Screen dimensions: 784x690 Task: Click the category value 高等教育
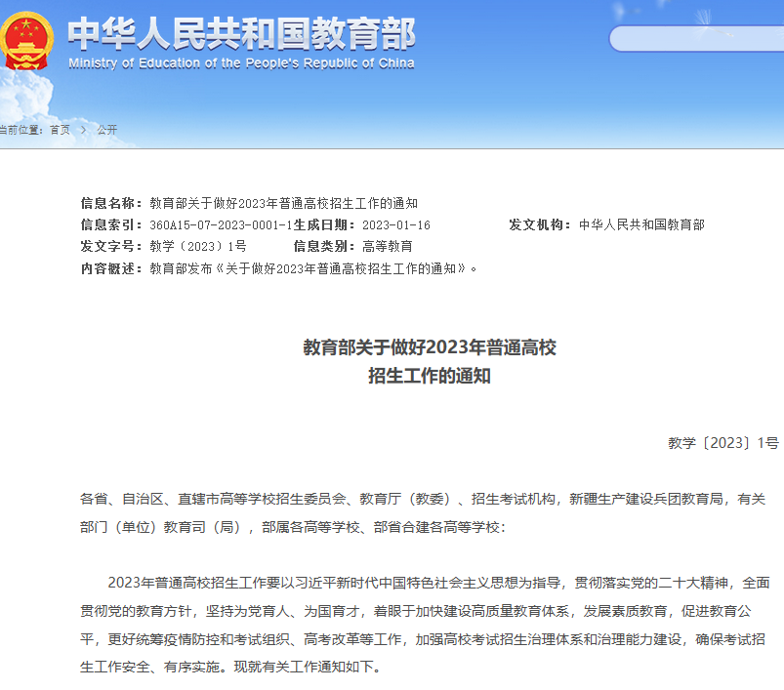pos(388,246)
